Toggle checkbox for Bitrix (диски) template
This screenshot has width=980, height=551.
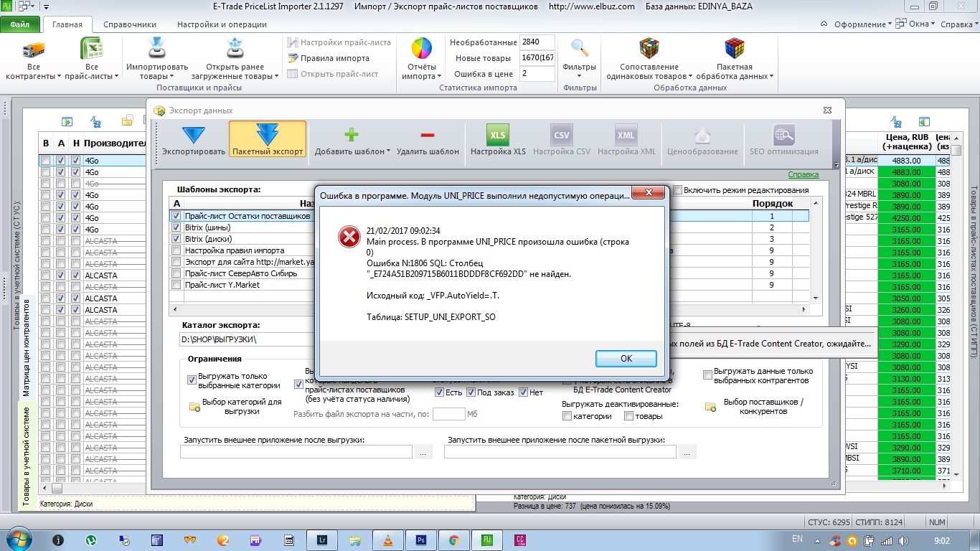pos(176,239)
